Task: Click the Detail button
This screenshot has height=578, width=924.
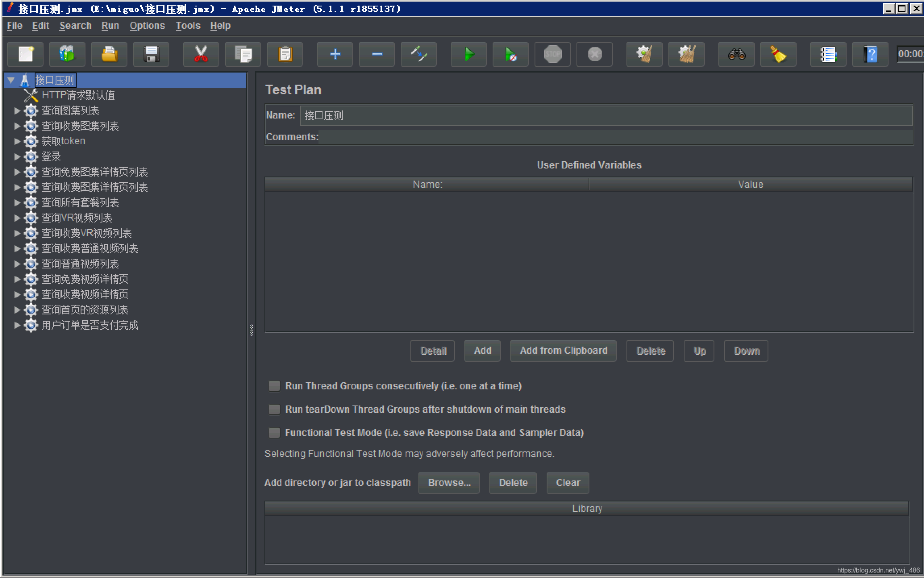Action: [x=433, y=351]
